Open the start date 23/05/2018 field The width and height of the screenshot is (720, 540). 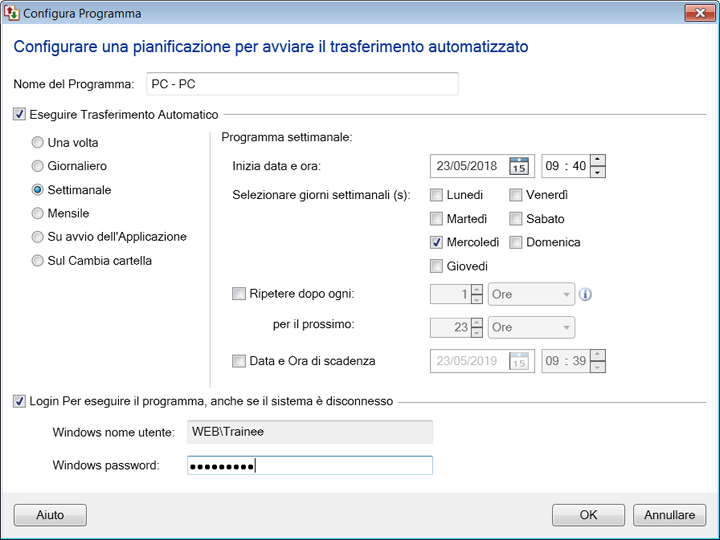coord(468,166)
